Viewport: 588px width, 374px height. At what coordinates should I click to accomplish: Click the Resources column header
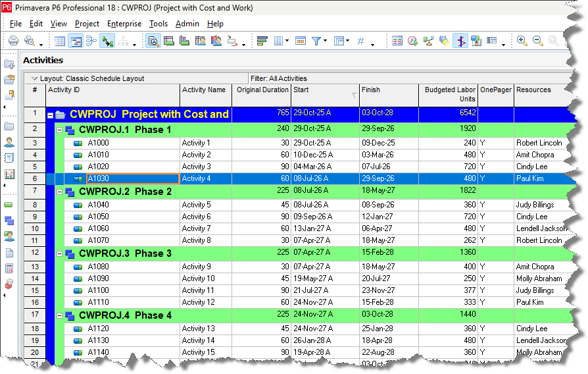point(544,95)
